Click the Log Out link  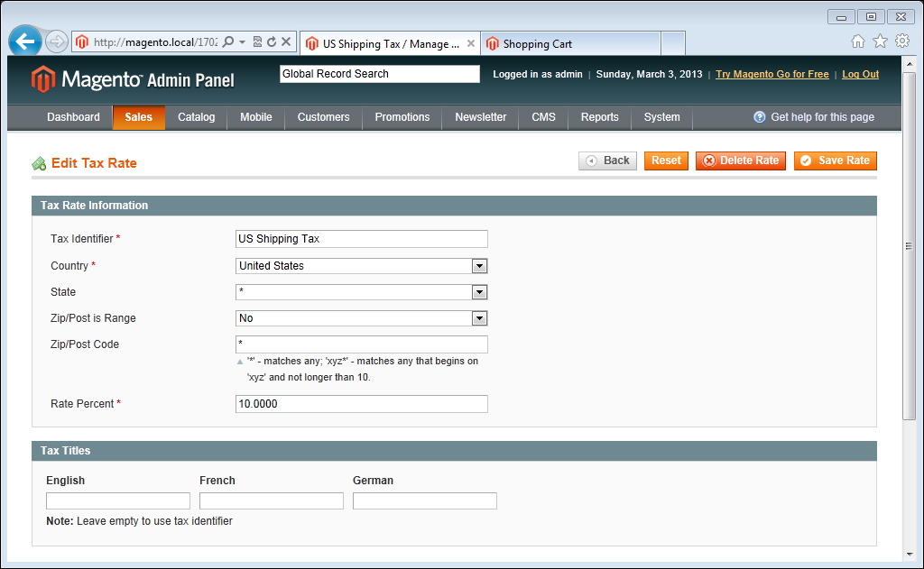[860, 74]
